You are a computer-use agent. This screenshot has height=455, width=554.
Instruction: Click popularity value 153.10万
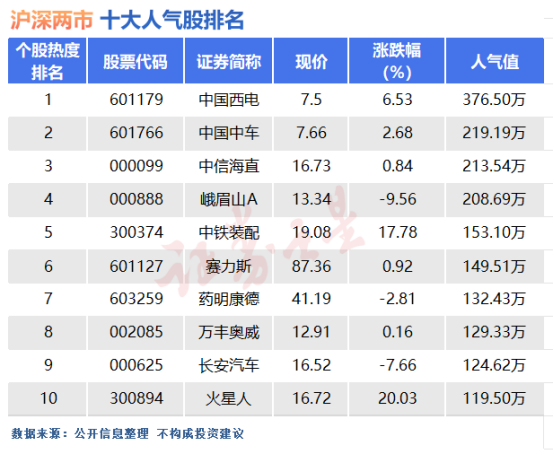pos(494,233)
